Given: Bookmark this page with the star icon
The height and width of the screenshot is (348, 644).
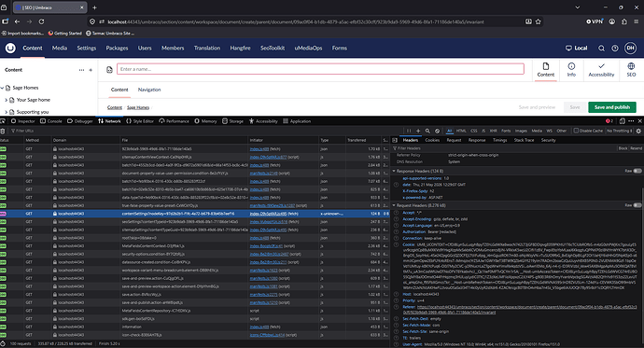Looking at the screenshot, I should click(538, 21).
